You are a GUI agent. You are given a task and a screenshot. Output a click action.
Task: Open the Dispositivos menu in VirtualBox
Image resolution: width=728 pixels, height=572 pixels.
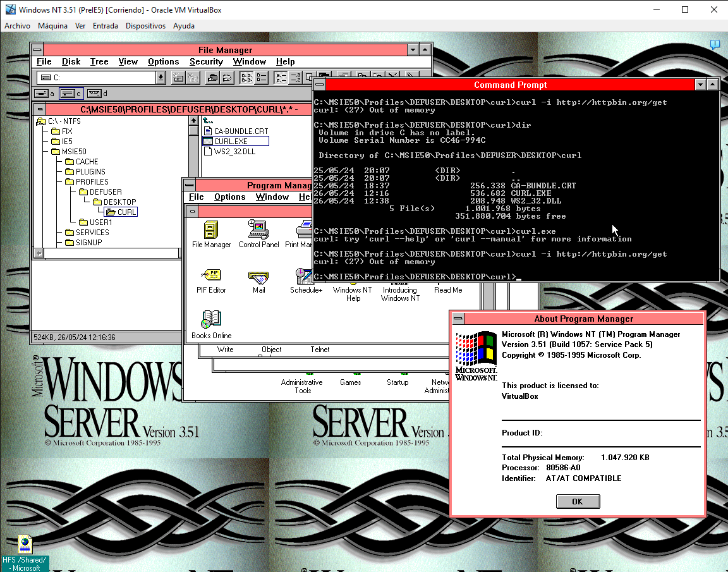click(145, 26)
